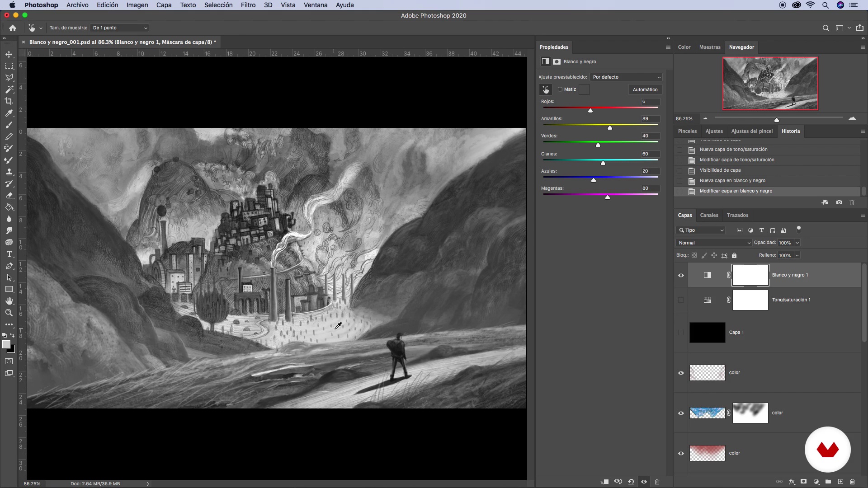Open the Ajuste preestablecido dropdown
This screenshot has height=488, width=868.
627,77
